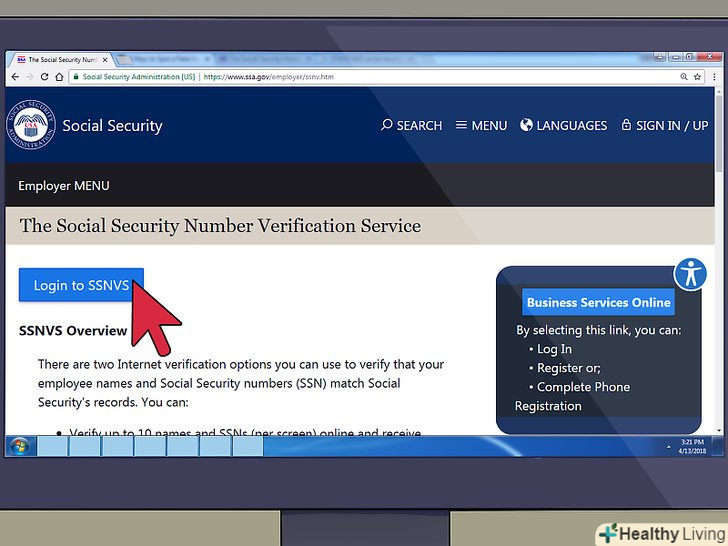Click the Log In bullet text
This screenshot has width=728, height=546.
coord(554,349)
